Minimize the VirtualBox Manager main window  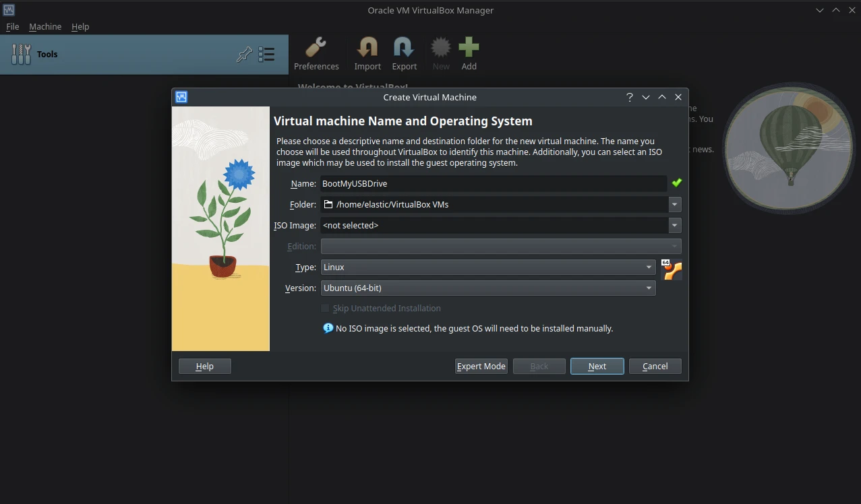click(820, 10)
